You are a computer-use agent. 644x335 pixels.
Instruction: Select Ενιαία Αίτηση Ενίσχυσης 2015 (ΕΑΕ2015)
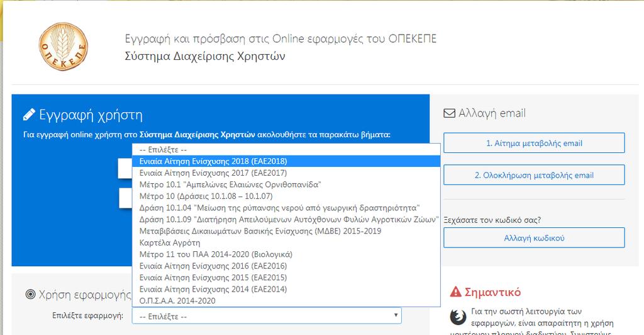coord(286,278)
